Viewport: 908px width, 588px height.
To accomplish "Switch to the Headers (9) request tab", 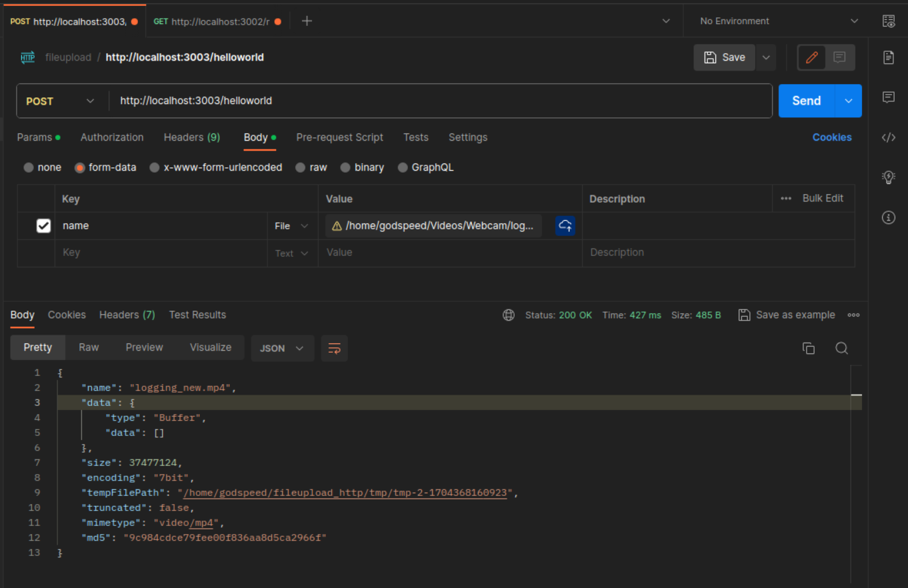I will (x=192, y=137).
